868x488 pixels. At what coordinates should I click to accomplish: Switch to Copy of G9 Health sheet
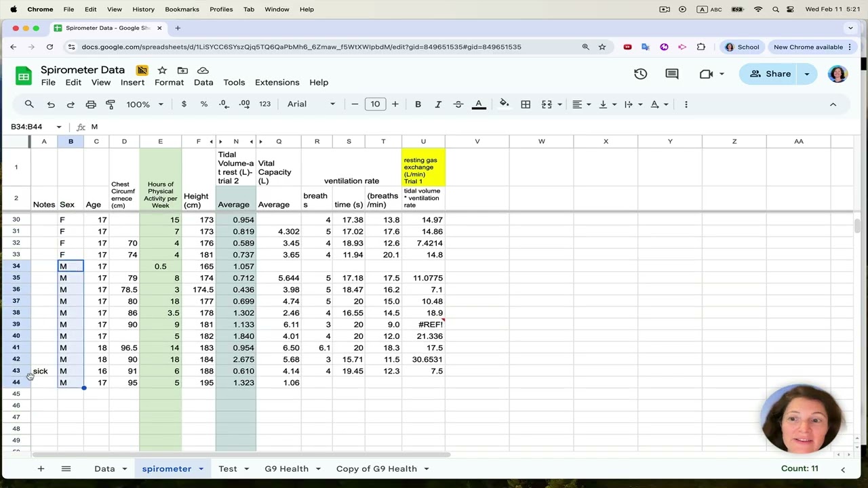pos(376,469)
